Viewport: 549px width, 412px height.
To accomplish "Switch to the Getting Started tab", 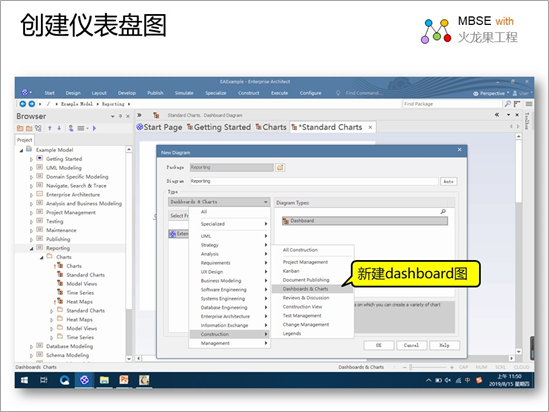I will 219,127.
